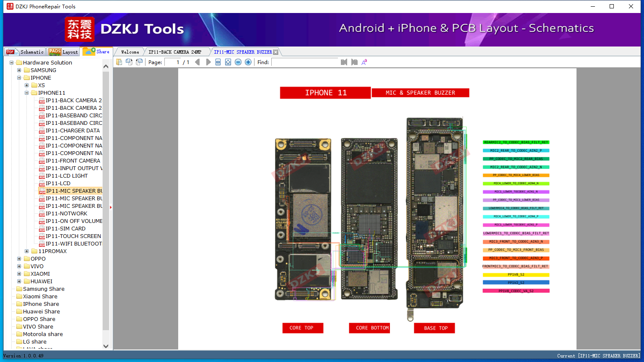This screenshot has width=644, height=362.
Task: Click the Find text input field
Action: (304, 62)
